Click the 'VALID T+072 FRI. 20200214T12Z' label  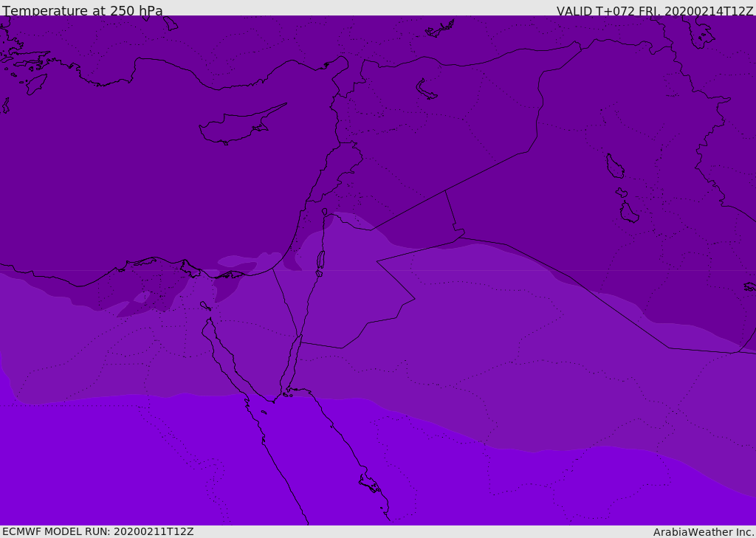(655, 11)
